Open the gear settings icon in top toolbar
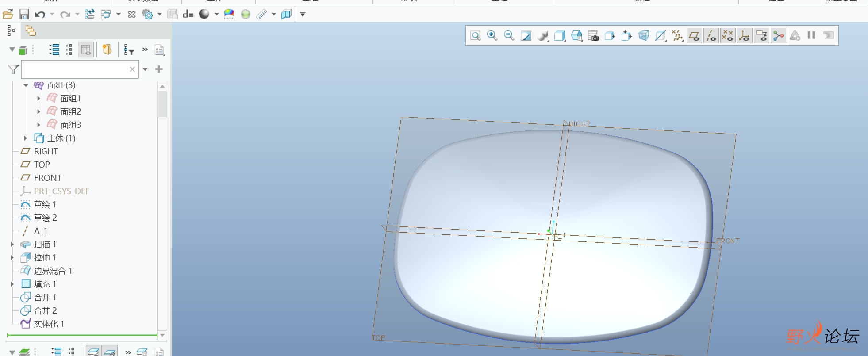The height and width of the screenshot is (356, 868). pyautogui.click(x=147, y=14)
